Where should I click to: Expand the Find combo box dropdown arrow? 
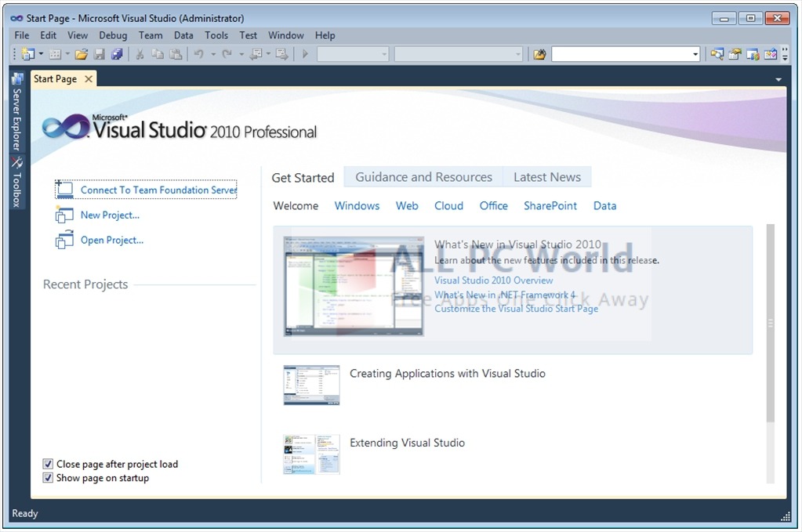pos(695,54)
